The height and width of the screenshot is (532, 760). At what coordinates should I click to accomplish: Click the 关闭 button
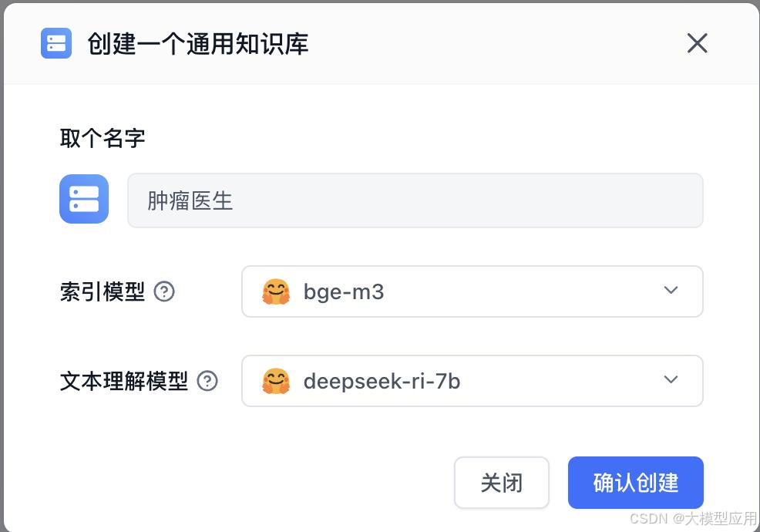coord(502,483)
